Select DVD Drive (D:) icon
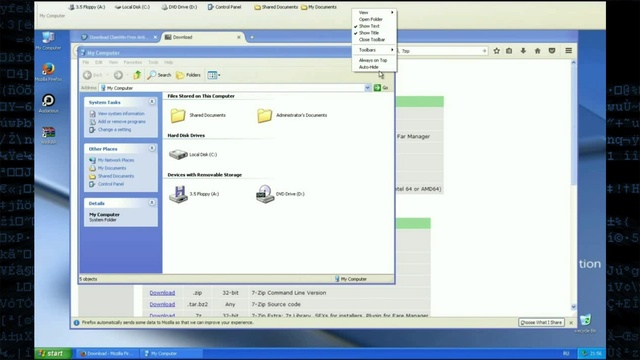 280,194
